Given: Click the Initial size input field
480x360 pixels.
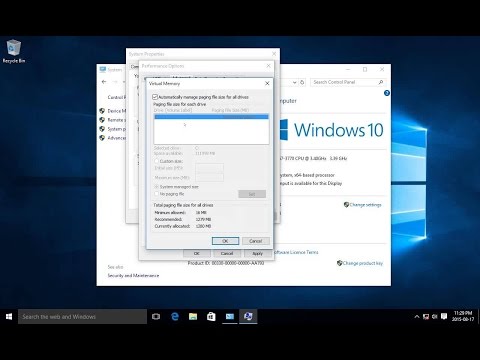Looking at the screenshot, I should 209,168.
